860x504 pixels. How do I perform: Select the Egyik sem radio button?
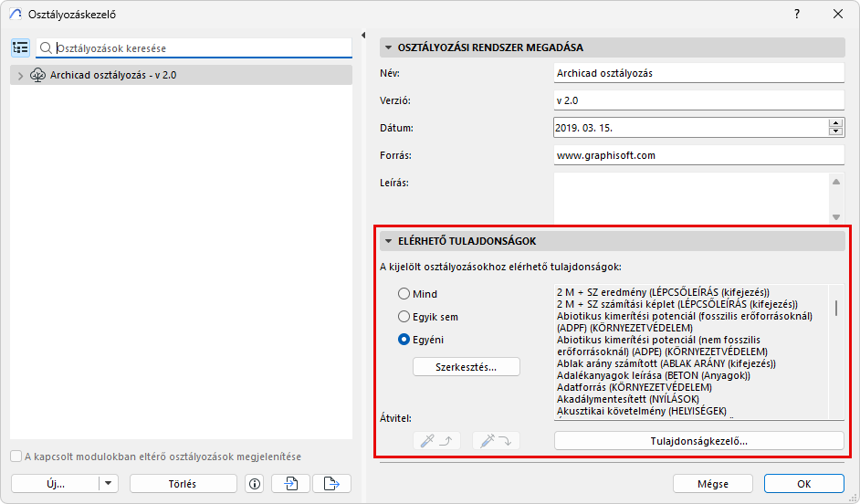tap(404, 317)
